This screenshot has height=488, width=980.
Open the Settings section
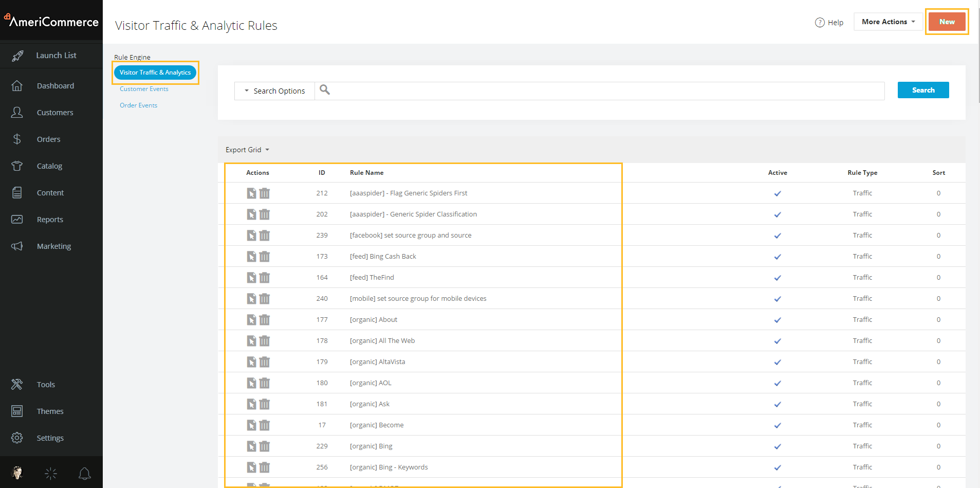coord(51,438)
